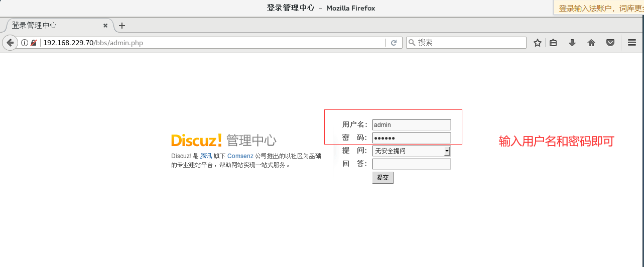Open the Comsenz link
This screenshot has height=267, width=644.
point(240,156)
